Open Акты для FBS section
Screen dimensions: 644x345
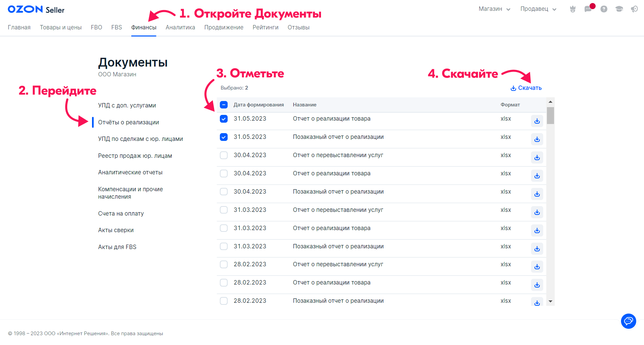tap(117, 247)
